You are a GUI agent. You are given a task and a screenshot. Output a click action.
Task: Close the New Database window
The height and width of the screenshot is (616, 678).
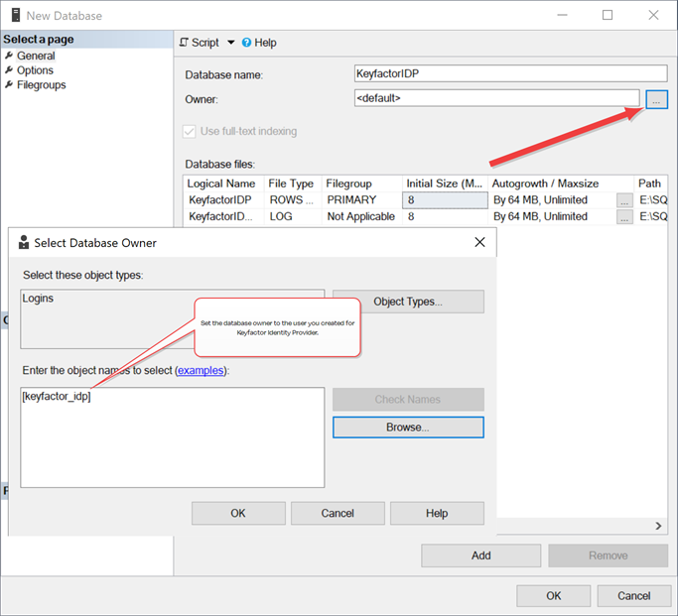click(654, 15)
